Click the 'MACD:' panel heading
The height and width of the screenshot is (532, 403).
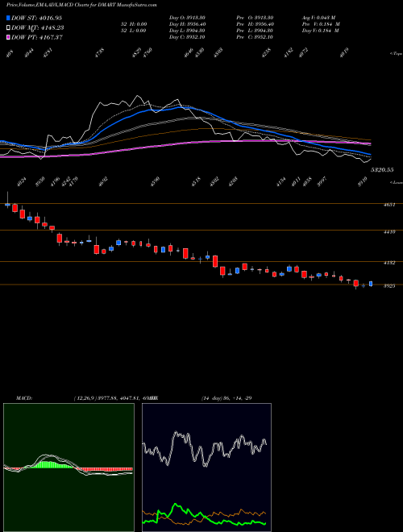pyautogui.click(x=23, y=398)
